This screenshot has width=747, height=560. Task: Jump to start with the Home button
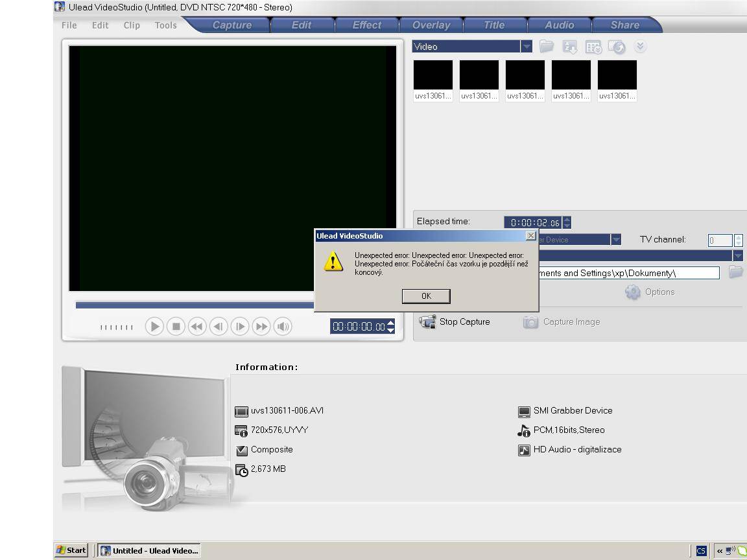[197, 327]
